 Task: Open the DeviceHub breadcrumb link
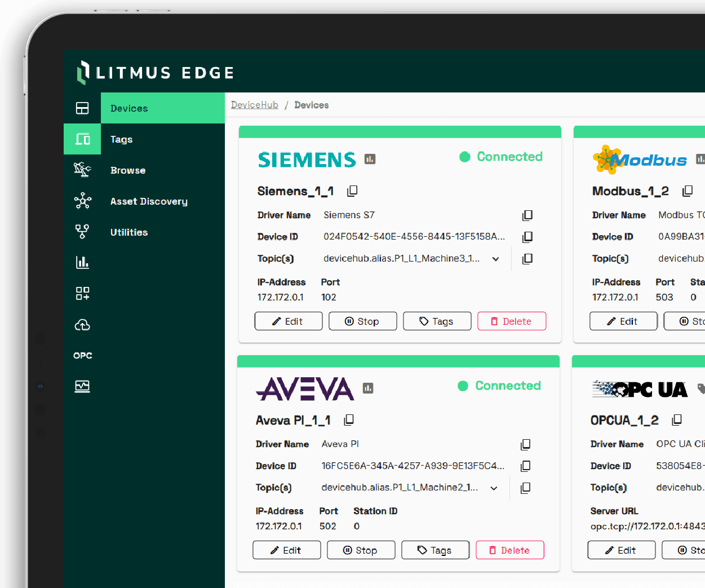[x=254, y=104]
